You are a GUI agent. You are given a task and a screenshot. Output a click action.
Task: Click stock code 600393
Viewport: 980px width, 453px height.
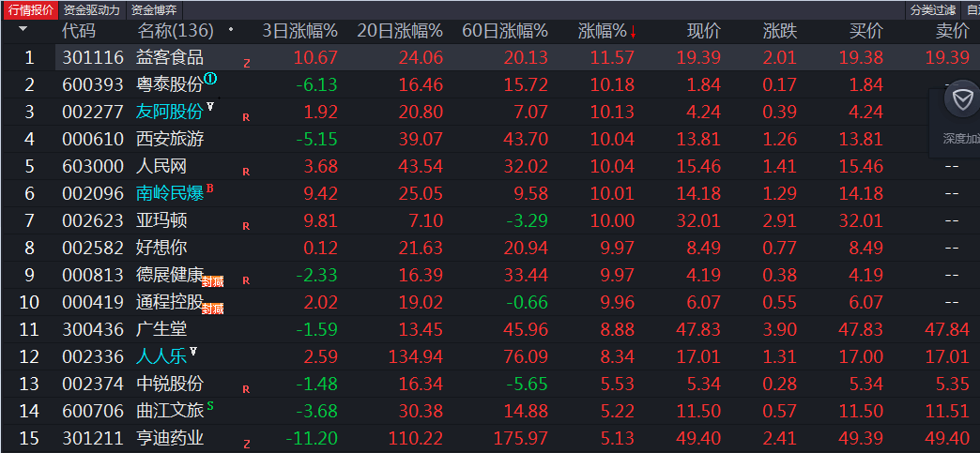[93, 84]
